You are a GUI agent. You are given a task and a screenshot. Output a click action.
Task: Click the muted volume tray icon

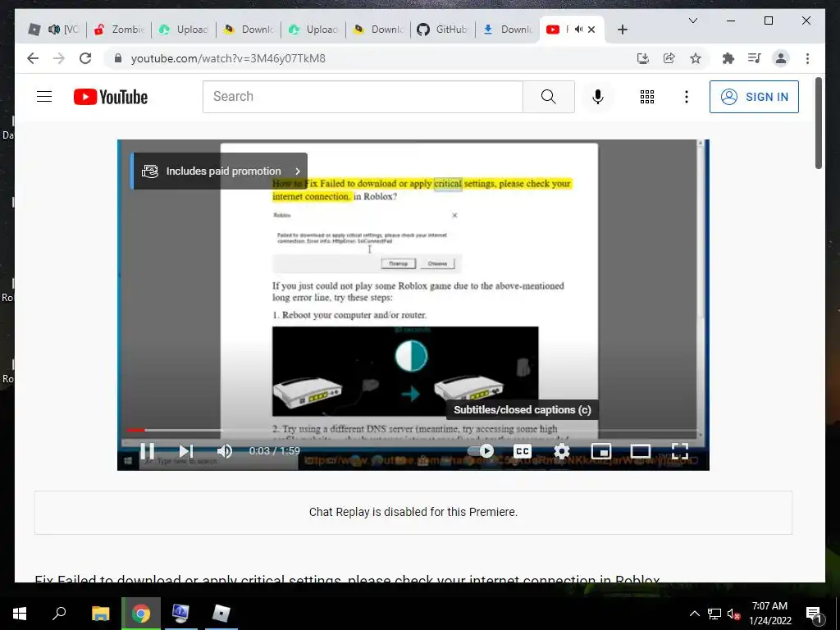734,614
